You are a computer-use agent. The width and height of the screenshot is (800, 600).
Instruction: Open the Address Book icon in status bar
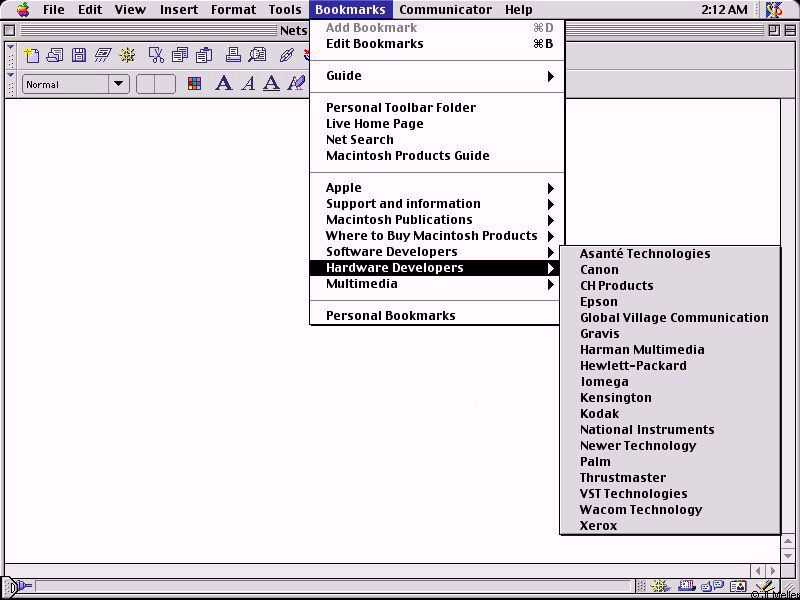[738, 587]
